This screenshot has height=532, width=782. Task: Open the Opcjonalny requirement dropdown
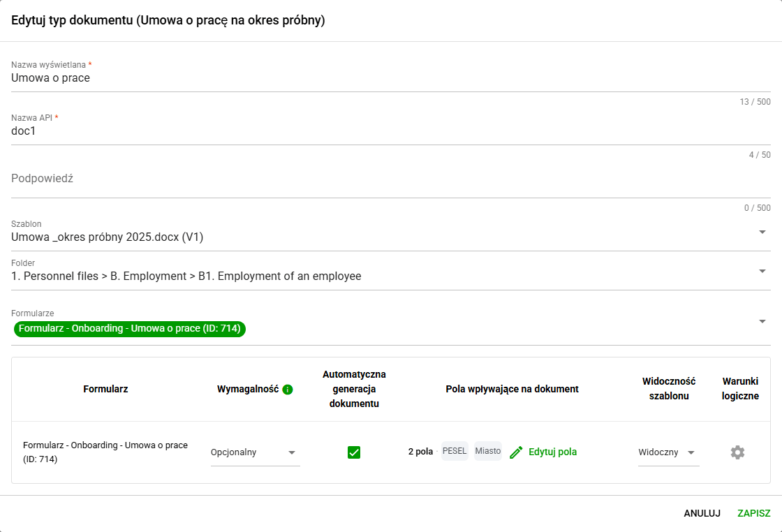(x=255, y=452)
